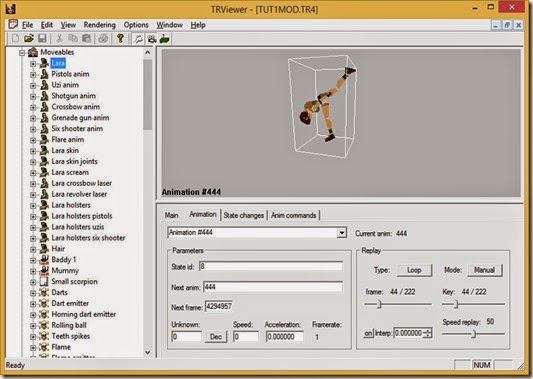Click the Interp value stepper arrows
Image resolution: width=533 pixels, height=379 pixels.
point(428,333)
